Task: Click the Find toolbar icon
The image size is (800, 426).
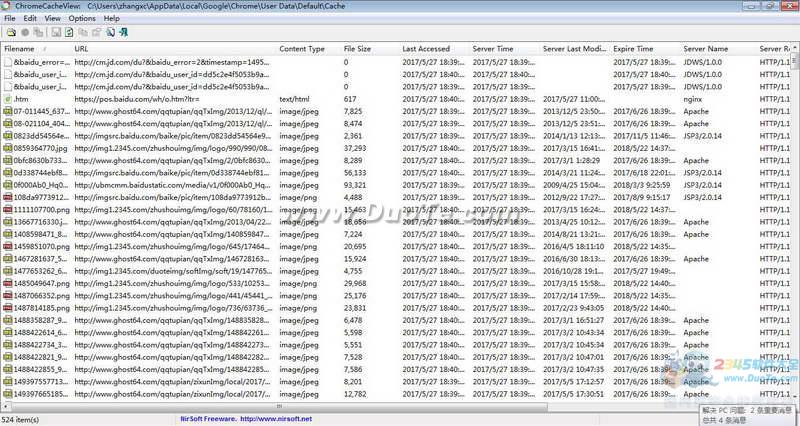Action: [110, 32]
